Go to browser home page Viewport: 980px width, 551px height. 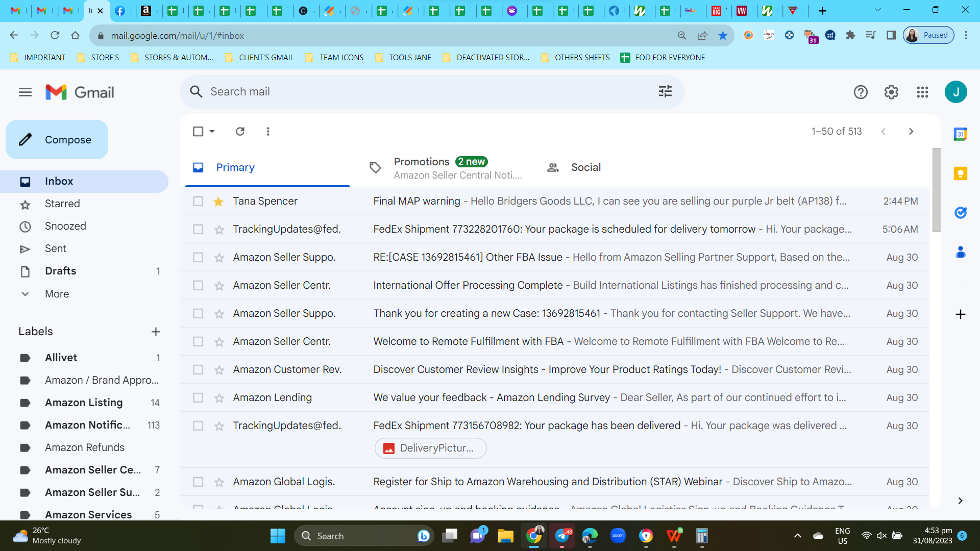point(76,35)
